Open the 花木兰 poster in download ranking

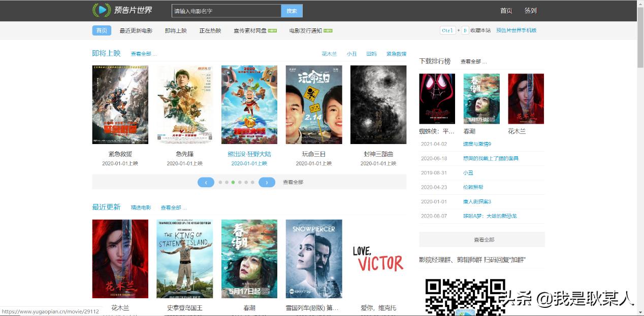(526, 99)
